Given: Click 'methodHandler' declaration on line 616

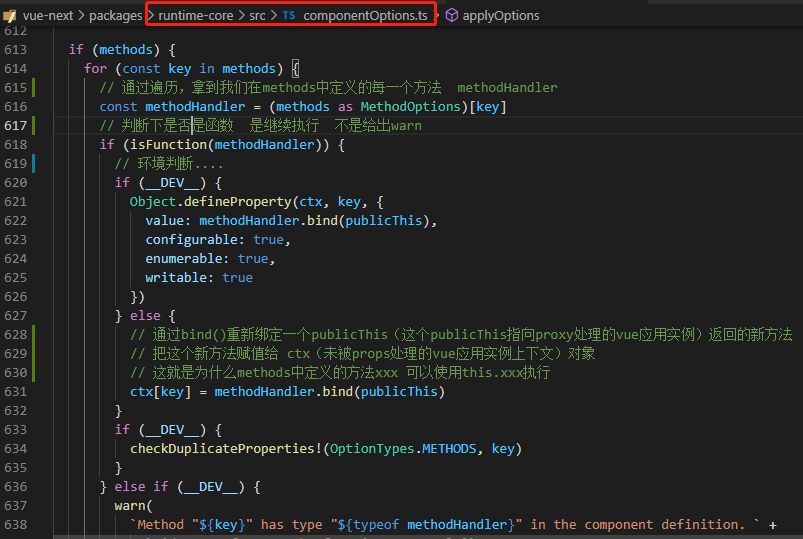Looking at the screenshot, I should (x=195, y=107).
